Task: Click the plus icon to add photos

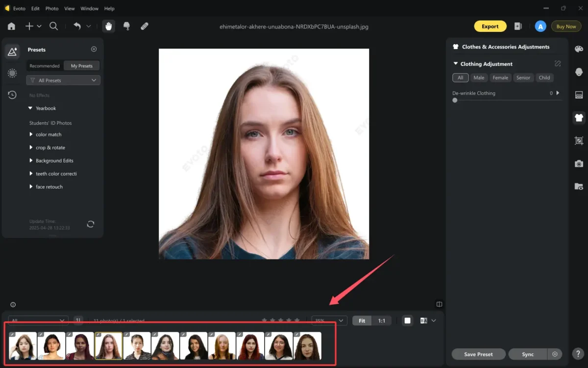Action: tap(29, 26)
